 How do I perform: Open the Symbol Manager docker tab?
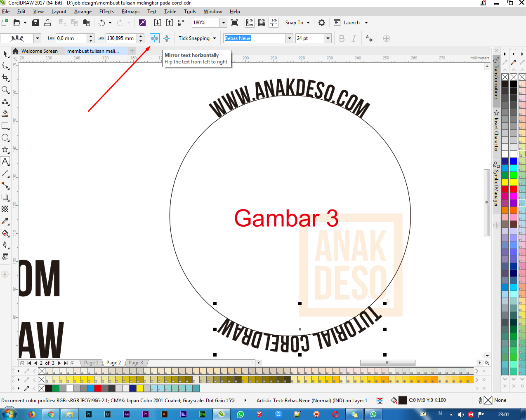click(x=496, y=184)
